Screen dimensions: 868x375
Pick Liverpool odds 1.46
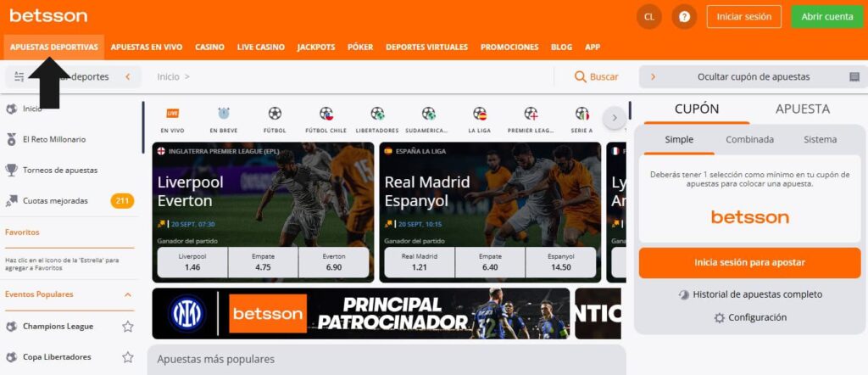point(192,262)
